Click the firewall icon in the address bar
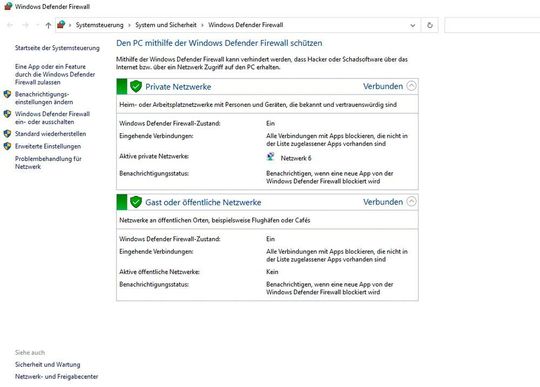Viewport: 540px width, 387px height. (x=61, y=25)
